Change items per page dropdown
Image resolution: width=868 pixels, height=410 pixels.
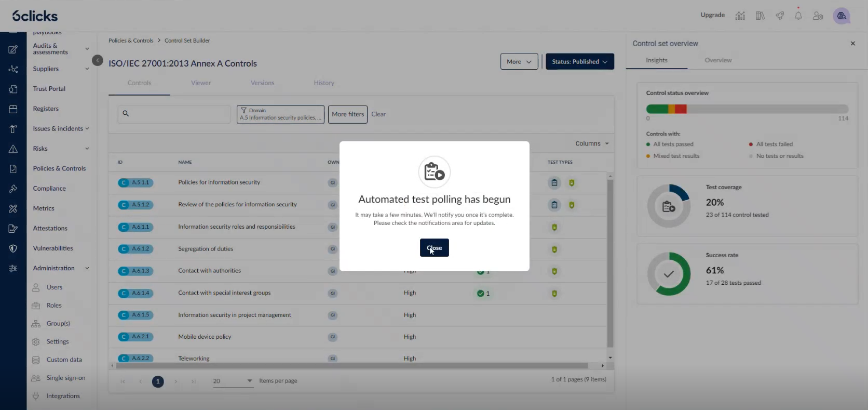tap(233, 381)
